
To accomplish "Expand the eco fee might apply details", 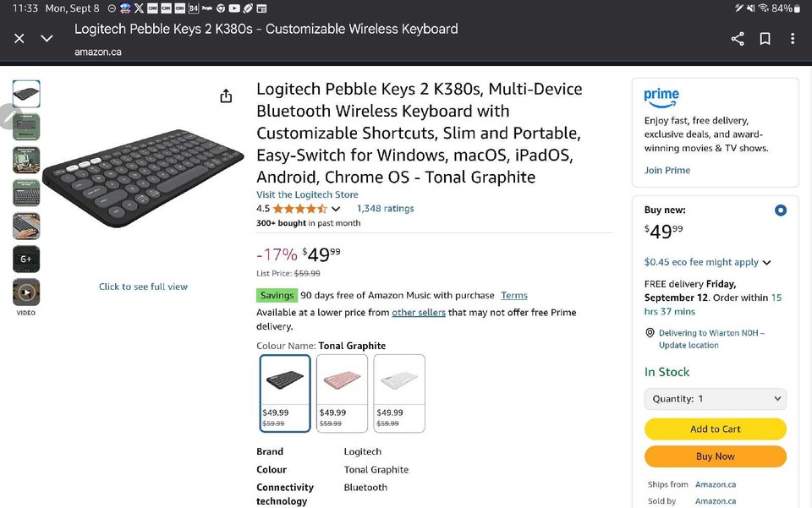I will (767, 262).
